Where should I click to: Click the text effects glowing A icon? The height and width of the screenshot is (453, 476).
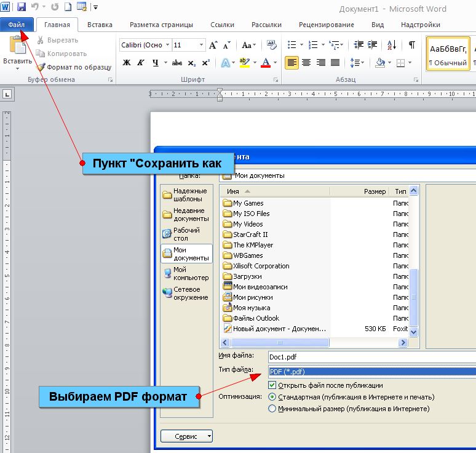pyautogui.click(x=225, y=63)
